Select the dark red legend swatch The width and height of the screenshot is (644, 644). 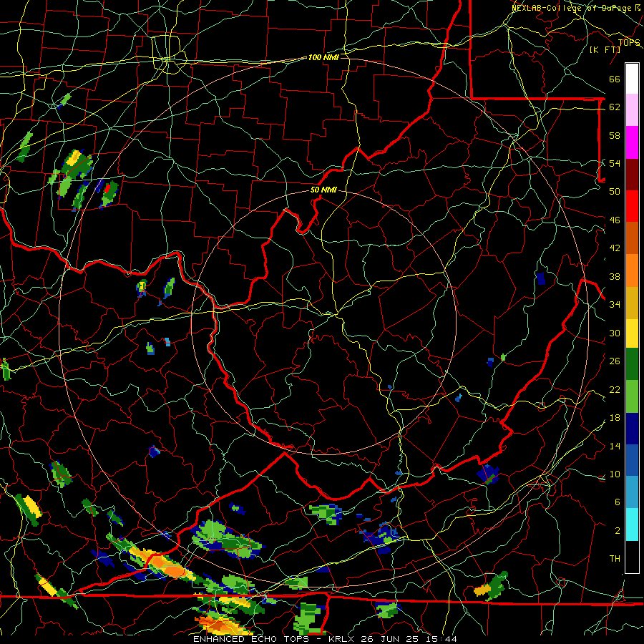[x=632, y=175]
